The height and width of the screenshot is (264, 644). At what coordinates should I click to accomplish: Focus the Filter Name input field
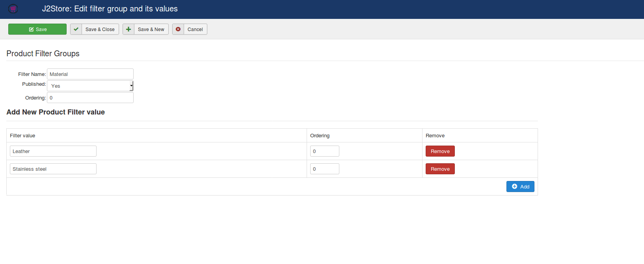(x=90, y=74)
